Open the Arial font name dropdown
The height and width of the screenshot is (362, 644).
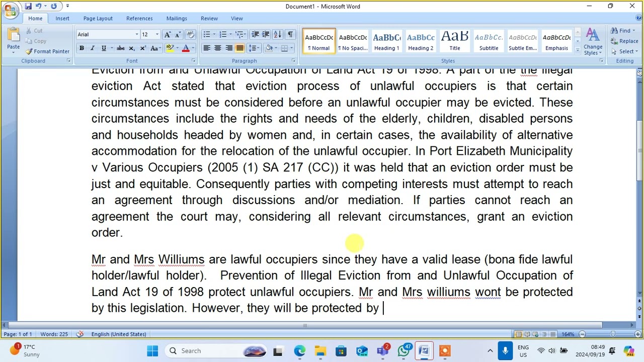coord(136,34)
